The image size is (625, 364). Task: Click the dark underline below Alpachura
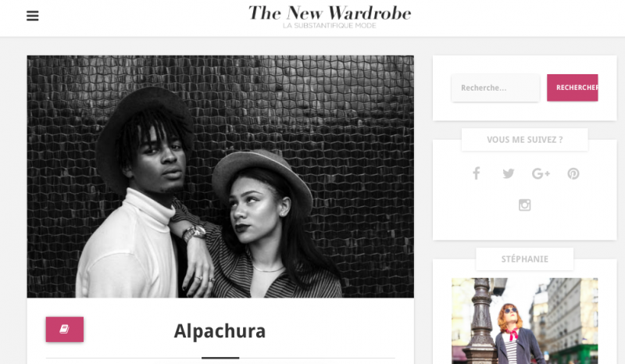click(x=220, y=358)
